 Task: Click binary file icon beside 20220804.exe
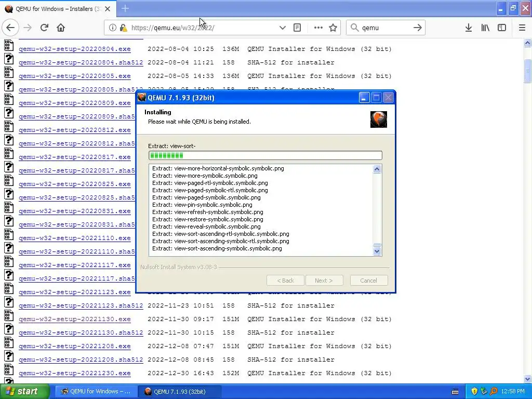click(9, 45)
